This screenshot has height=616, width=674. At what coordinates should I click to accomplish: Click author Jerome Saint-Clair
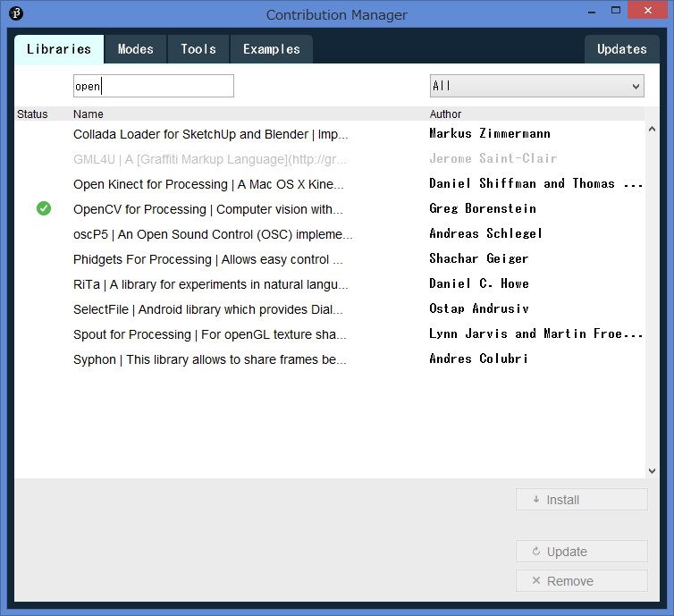coord(493,158)
